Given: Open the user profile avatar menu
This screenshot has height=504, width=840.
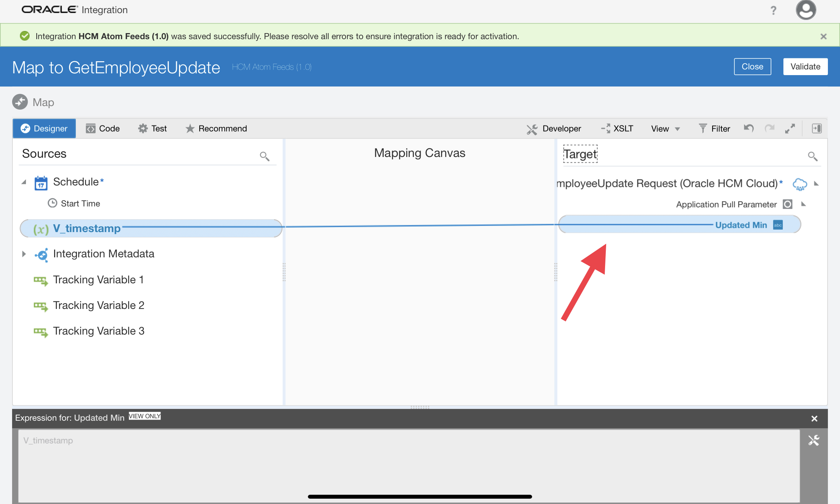Looking at the screenshot, I should pos(806,10).
